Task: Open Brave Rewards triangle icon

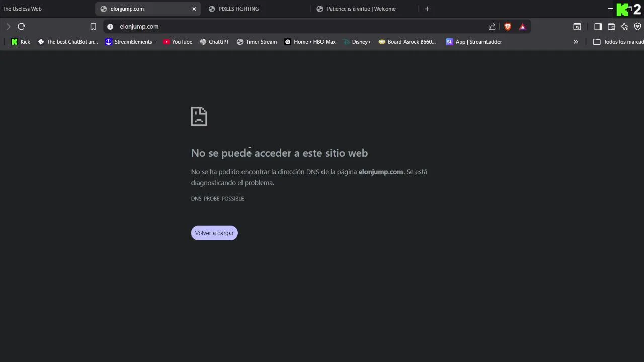Action: 523,27
